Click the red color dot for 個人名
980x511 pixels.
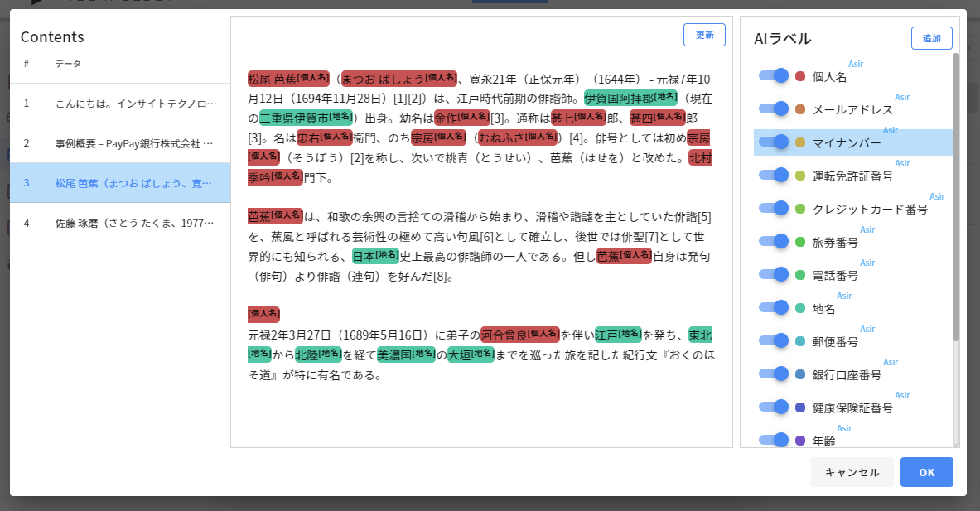coord(800,76)
